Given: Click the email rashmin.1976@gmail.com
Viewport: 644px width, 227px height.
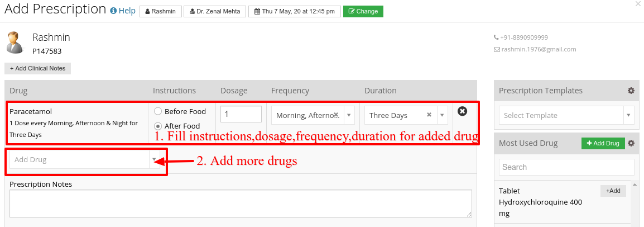Looking at the screenshot, I should click(538, 49).
